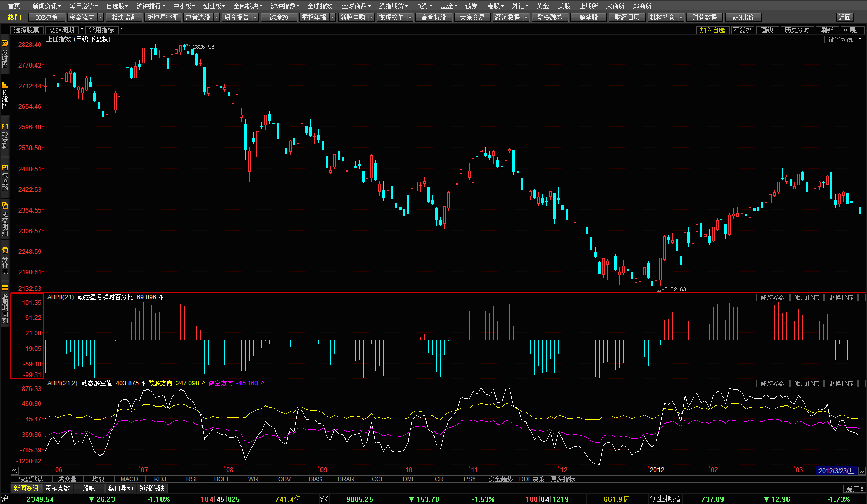Add stock to watchlist with 加入自选
Image resolution: width=867 pixels, height=504 pixels.
click(712, 30)
